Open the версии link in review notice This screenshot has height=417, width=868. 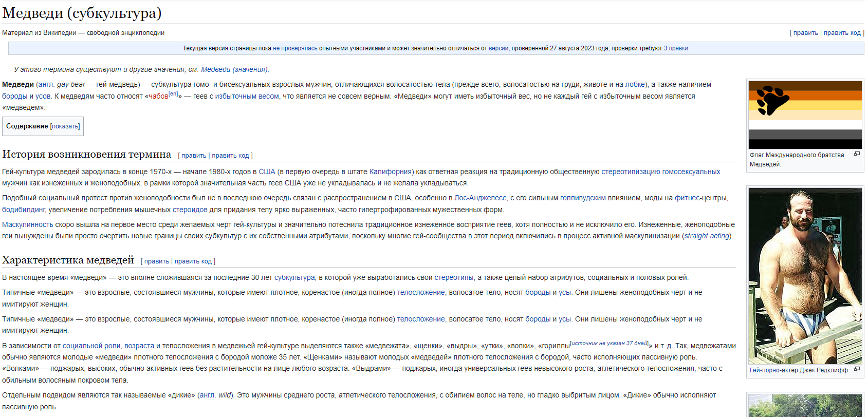click(498, 48)
